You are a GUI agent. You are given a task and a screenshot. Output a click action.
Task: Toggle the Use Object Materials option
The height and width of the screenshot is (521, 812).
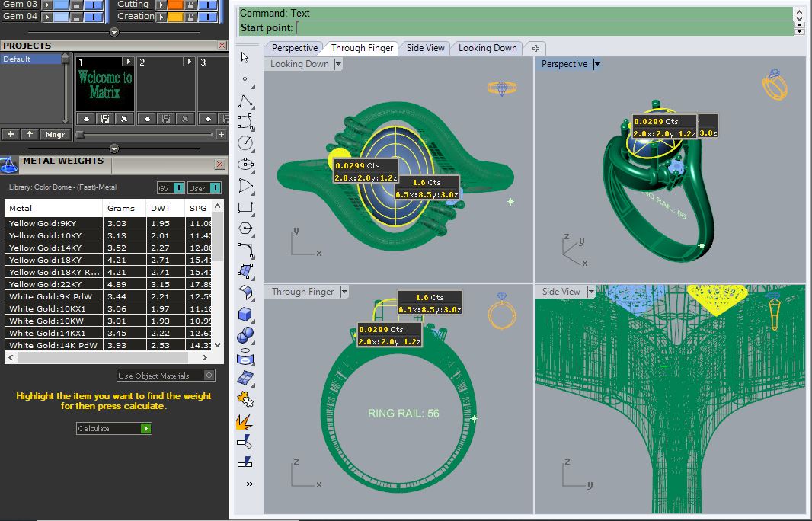[209, 376]
